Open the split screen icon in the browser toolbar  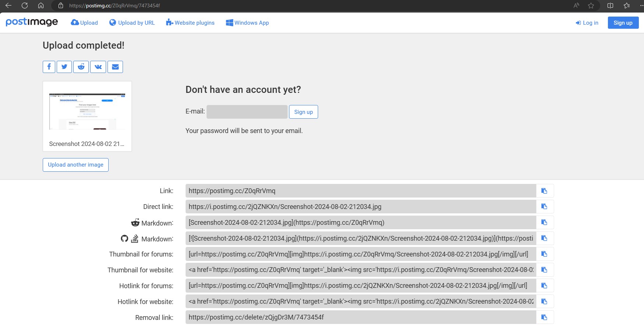pos(610,6)
